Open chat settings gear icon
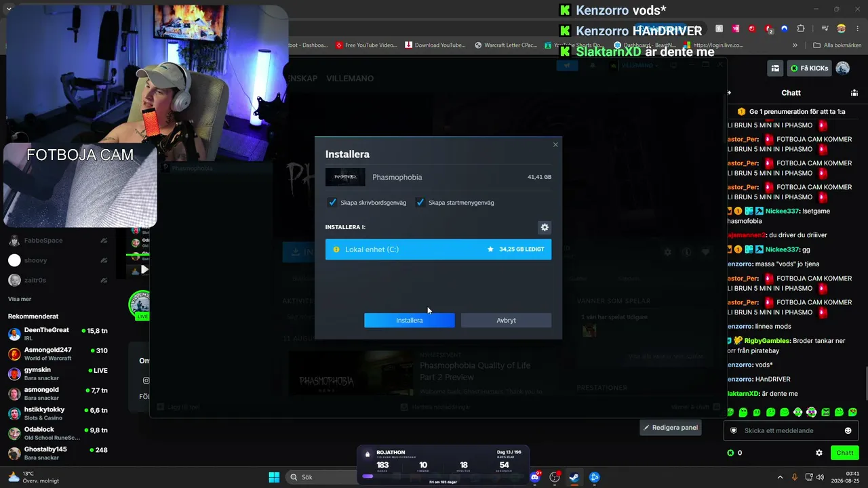Image resolution: width=868 pixels, height=488 pixels. [819, 453]
